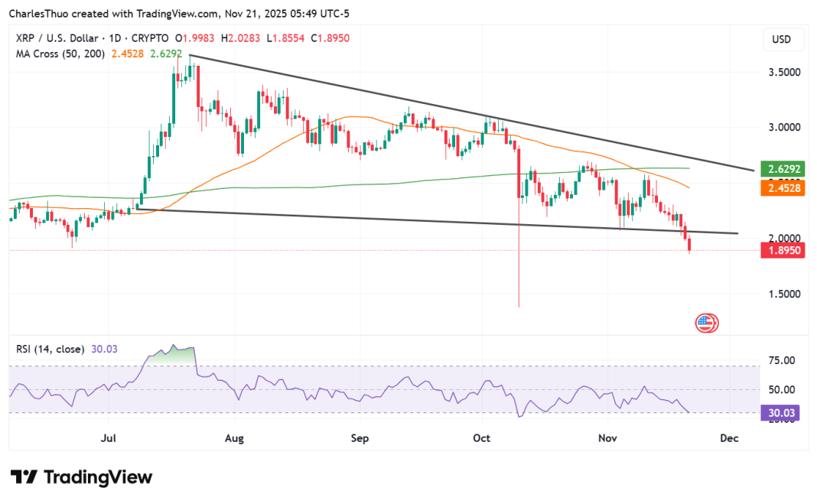Click the purple 30.03 RSI value label

[782, 414]
